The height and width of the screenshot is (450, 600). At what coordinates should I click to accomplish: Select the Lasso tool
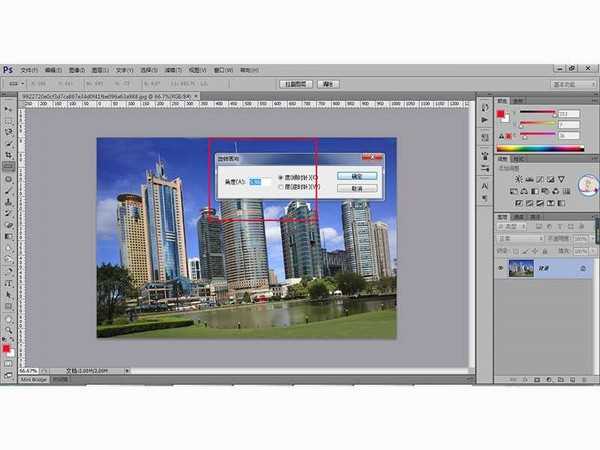(x=9, y=132)
